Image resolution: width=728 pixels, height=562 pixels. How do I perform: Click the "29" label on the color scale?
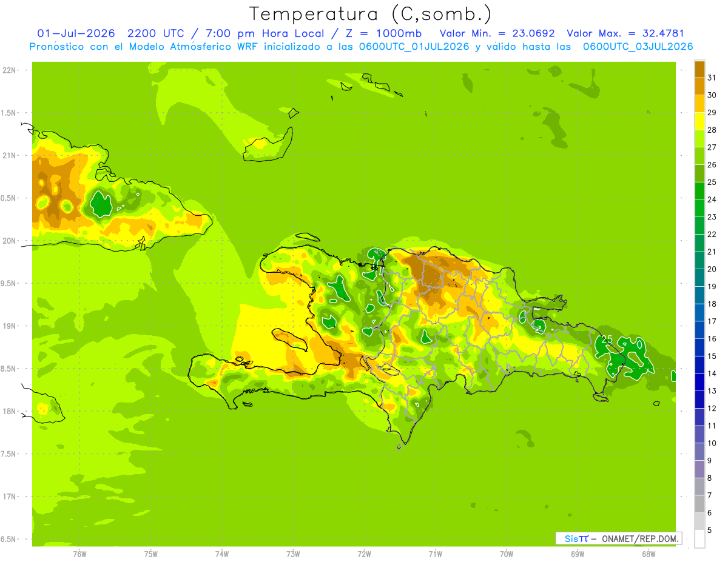(712, 113)
